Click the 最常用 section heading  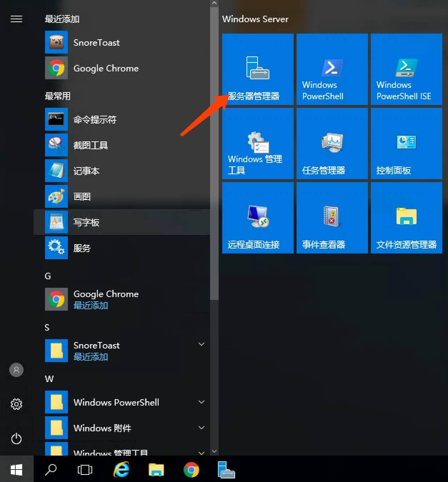[58, 96]
